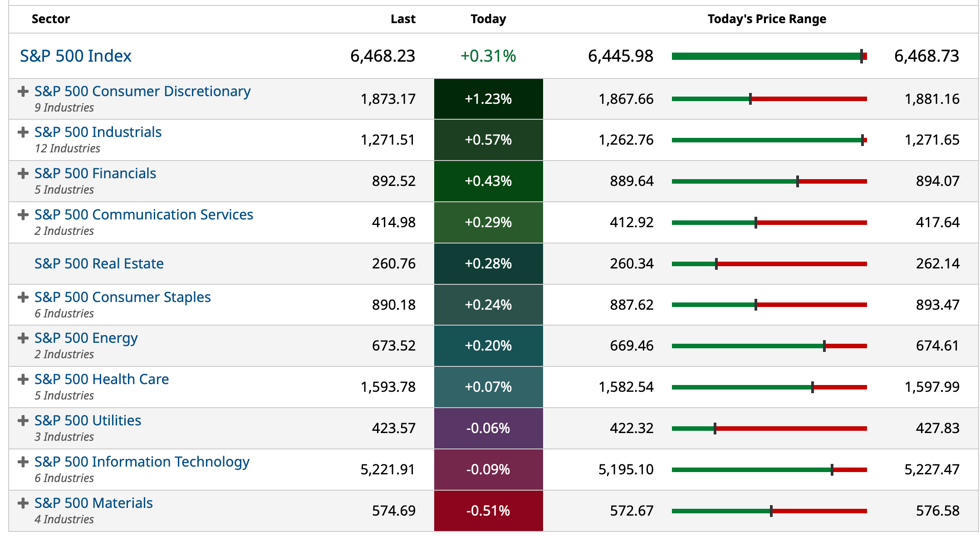This screenshot has height=536, width=980.
Task: Click the plus icon beside Utilities
Action: point(23,421)
